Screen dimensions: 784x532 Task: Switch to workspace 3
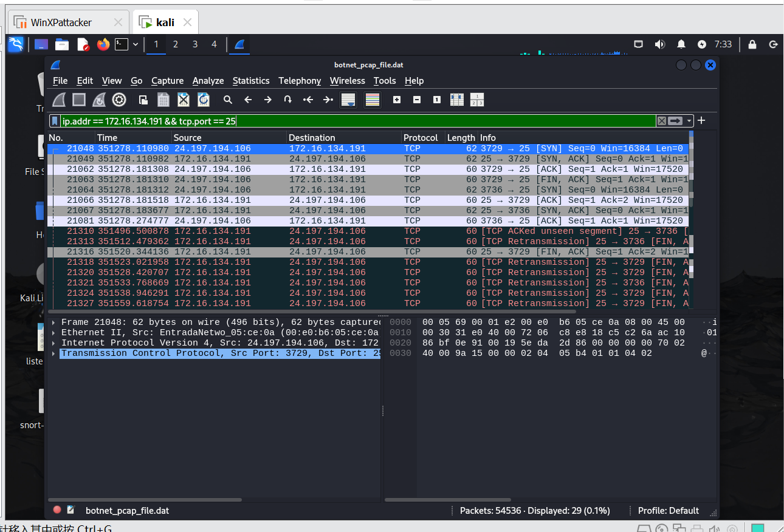(195, 44)
